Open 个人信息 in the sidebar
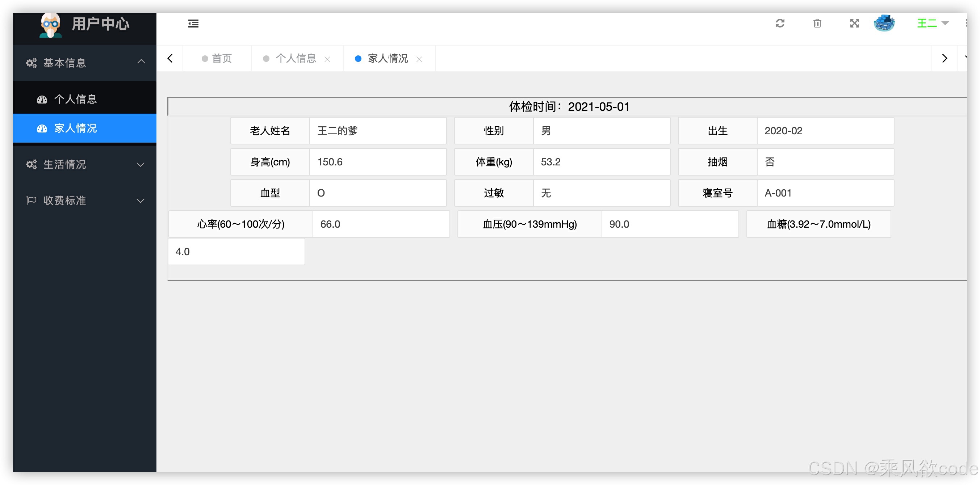The height and width of the screenshot is (485, 980). pyautogui.click(x=75, y=99)
